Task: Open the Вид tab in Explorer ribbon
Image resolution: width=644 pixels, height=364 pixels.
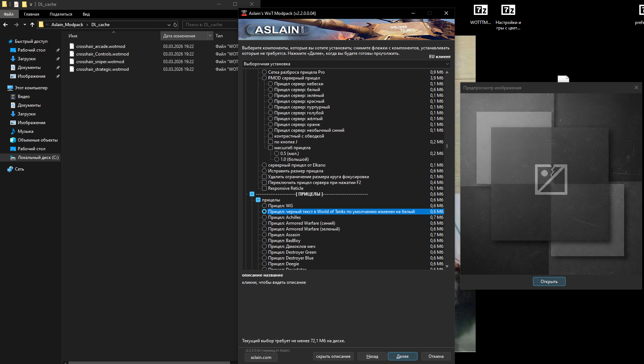Action: (x=86, y=14)
